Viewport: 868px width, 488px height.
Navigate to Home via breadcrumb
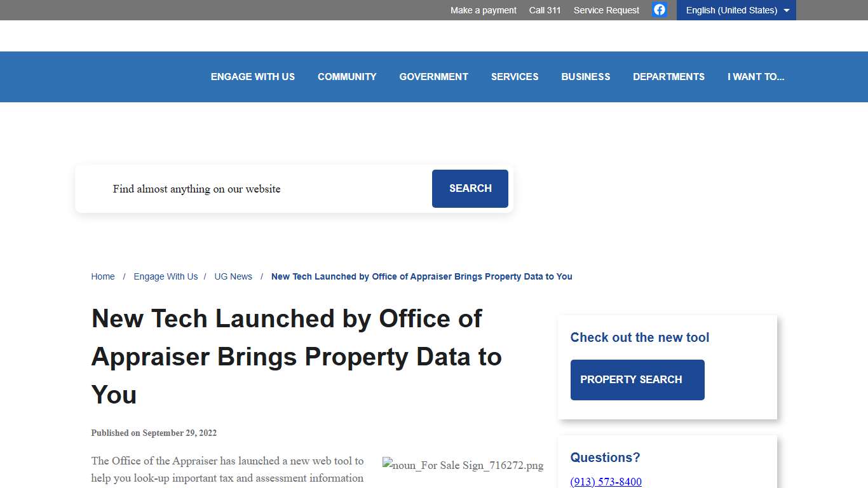pos(103,276)
